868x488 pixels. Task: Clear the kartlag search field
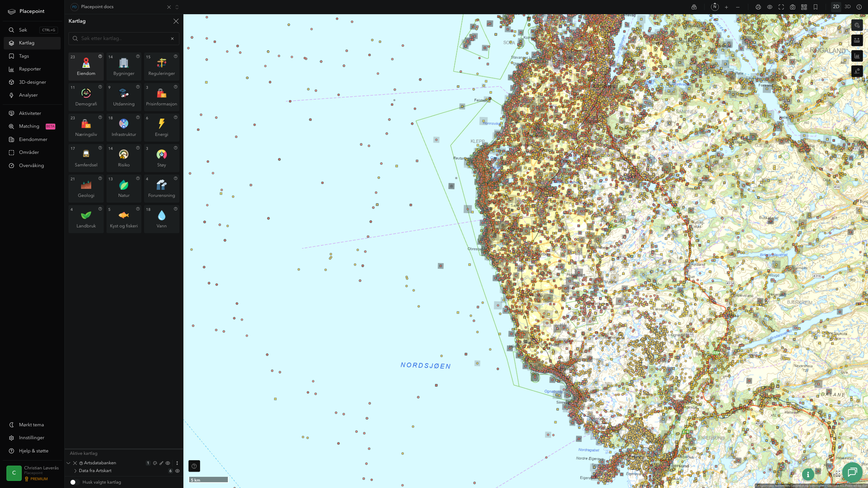click(172, 39)
